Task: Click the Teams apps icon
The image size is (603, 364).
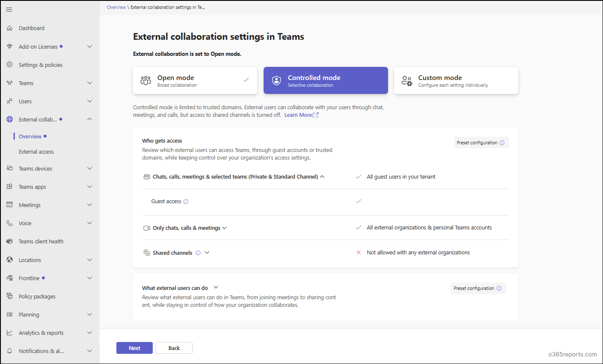Action: 10,187
